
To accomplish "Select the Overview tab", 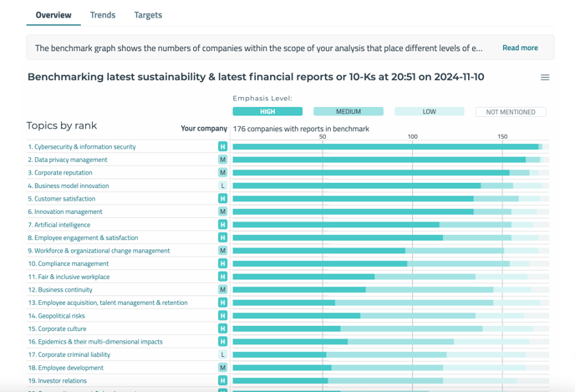I will coord(53,15).
